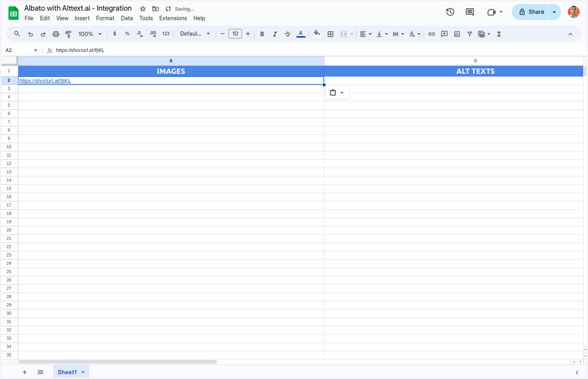588x379 pixels.
Task: Open version history clock icon
Action: point(450,12)
